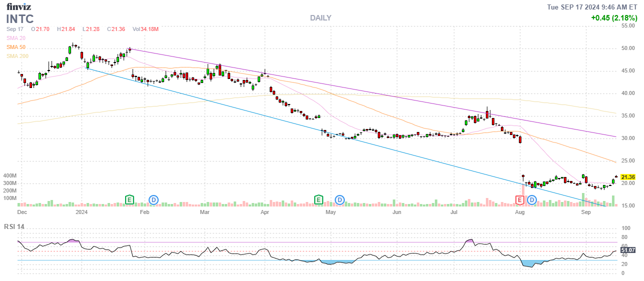Toggle the SMA 20 legend label

tap(16, 38)
